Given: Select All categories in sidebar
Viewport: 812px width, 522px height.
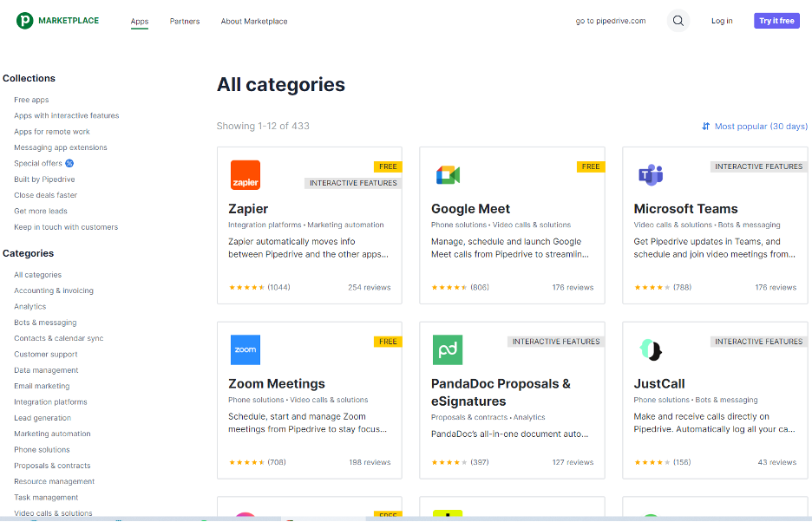Looking at the screenshot, I should [x=37, y=275].
